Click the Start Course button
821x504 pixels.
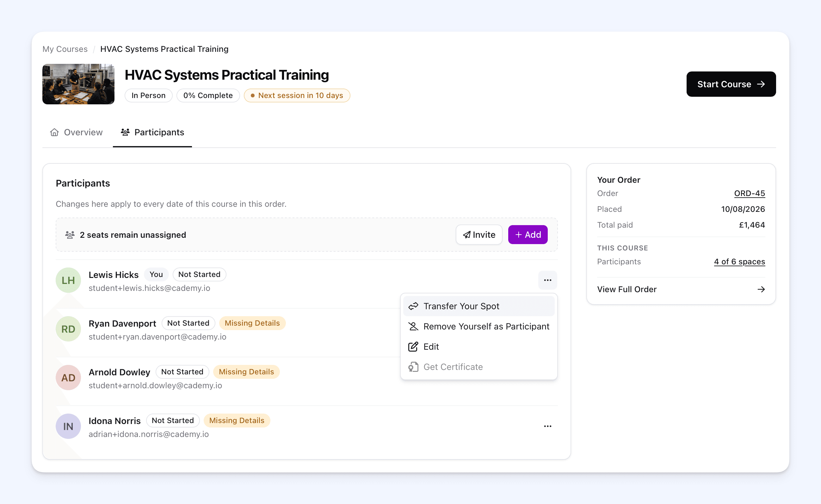(x=731, y=84)
